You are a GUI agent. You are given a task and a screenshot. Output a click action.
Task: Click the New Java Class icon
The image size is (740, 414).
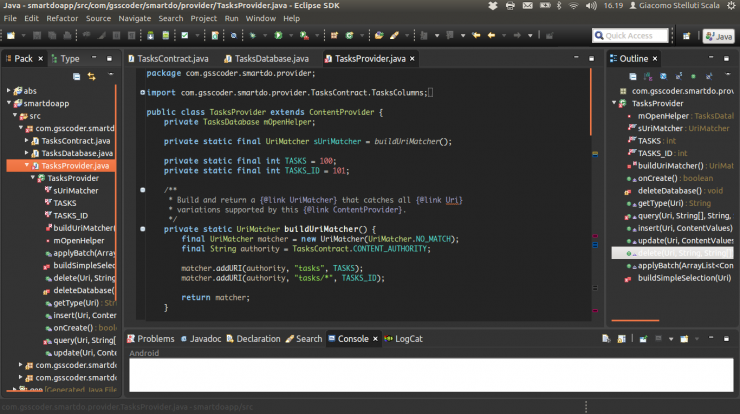[349, 35]
